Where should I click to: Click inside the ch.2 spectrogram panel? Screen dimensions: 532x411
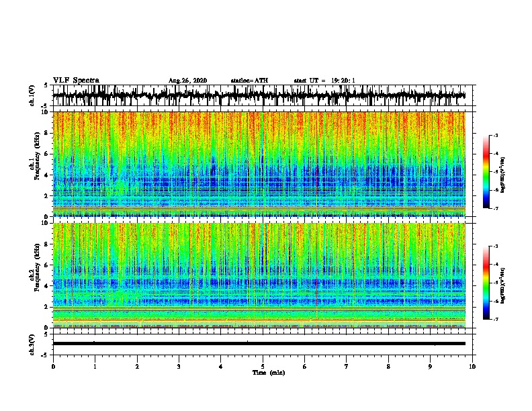tap(259, 275)
